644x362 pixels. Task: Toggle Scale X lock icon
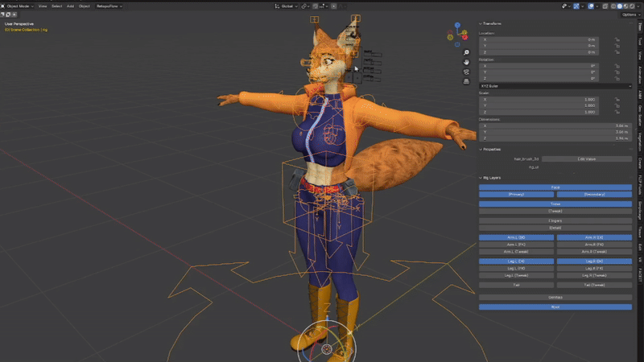tap(617, 99)
